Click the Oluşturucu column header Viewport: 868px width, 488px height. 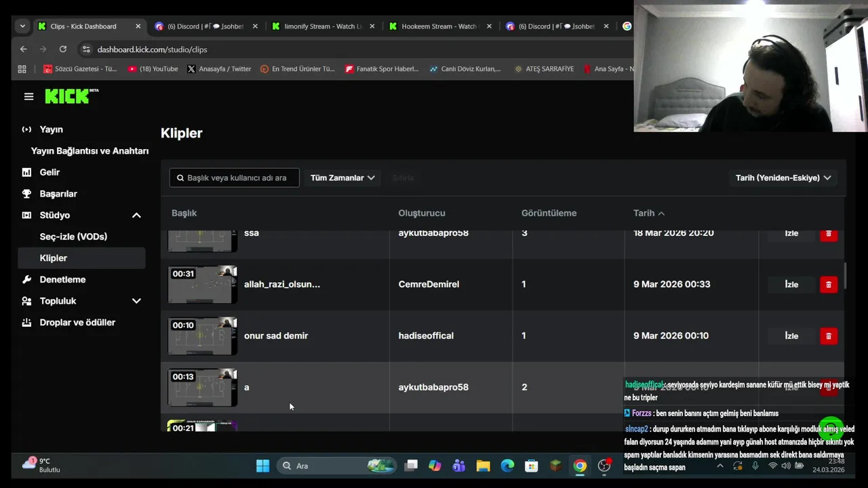click(x=421, y=213)
